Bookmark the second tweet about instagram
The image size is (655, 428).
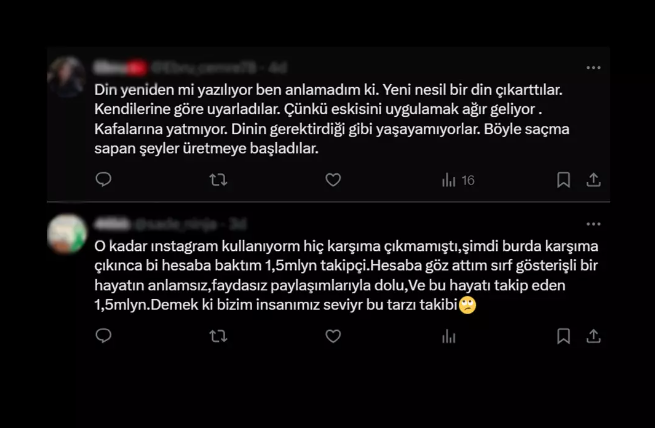[x=564, y=336]
